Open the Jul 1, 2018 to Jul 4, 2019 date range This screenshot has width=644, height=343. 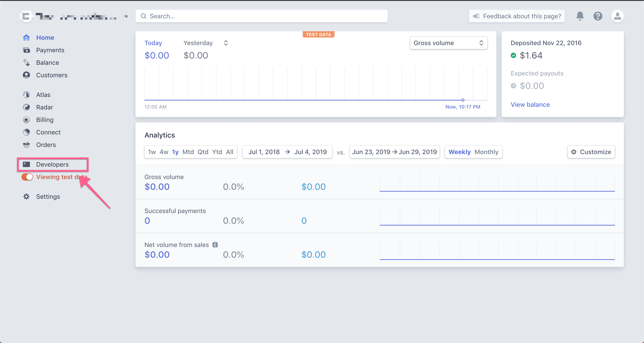[287, 152]
